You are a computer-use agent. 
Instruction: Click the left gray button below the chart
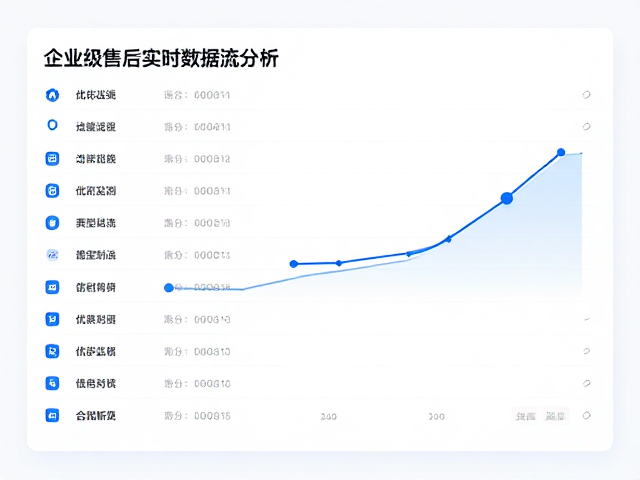click(x=526, y=416)
